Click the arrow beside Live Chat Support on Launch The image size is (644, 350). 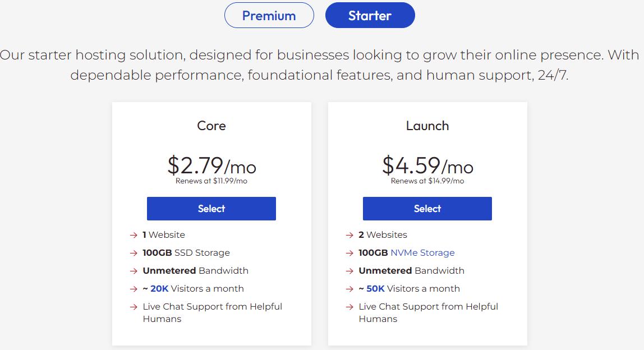coord(349,306)
